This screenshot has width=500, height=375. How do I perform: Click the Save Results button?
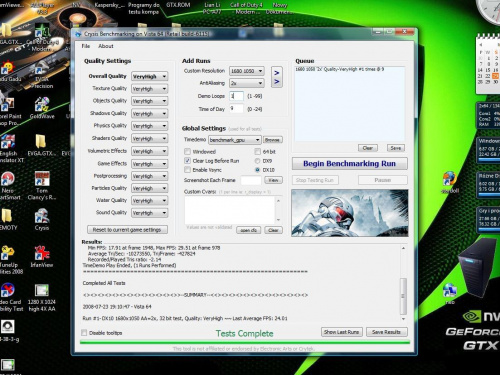pyautogui.click(x=387, y=332)
